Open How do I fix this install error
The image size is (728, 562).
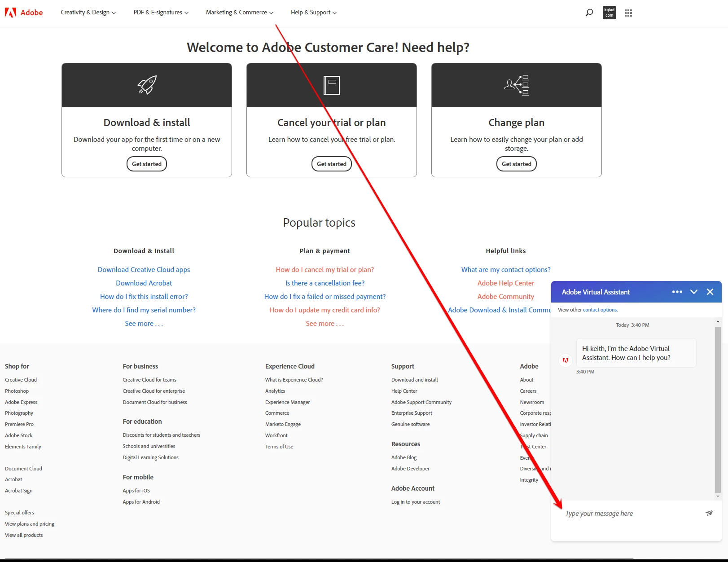tap(144, 297)
